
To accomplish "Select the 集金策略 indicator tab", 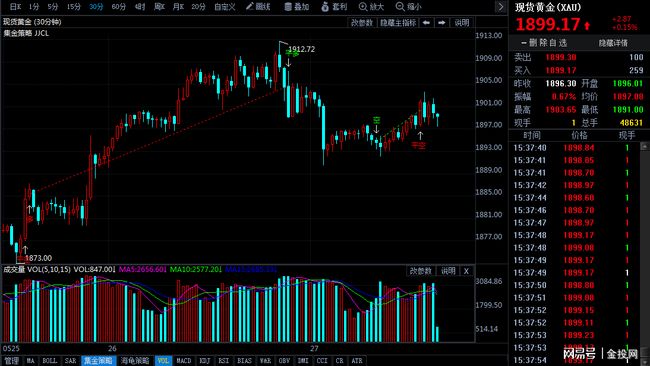I will (98, 361).
